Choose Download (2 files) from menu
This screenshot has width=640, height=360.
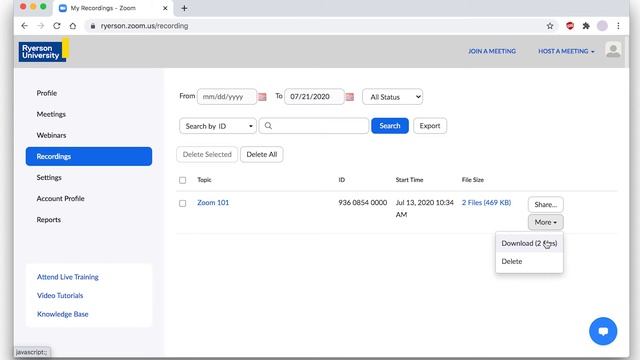(529, 243)
